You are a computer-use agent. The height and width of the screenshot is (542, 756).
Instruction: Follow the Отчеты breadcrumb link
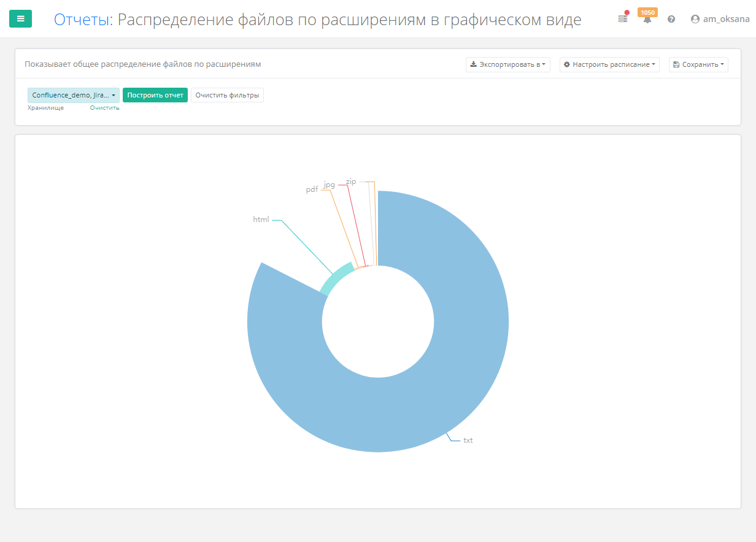[81, 20]
